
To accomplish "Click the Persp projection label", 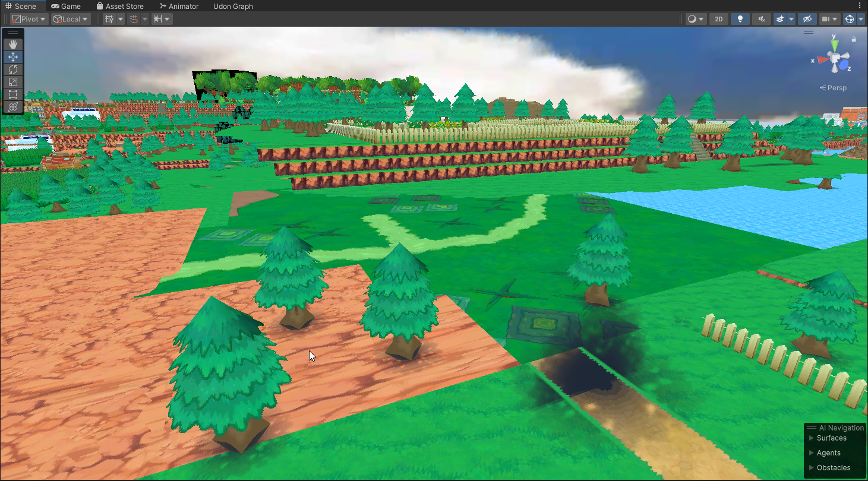I will [834, 88].
